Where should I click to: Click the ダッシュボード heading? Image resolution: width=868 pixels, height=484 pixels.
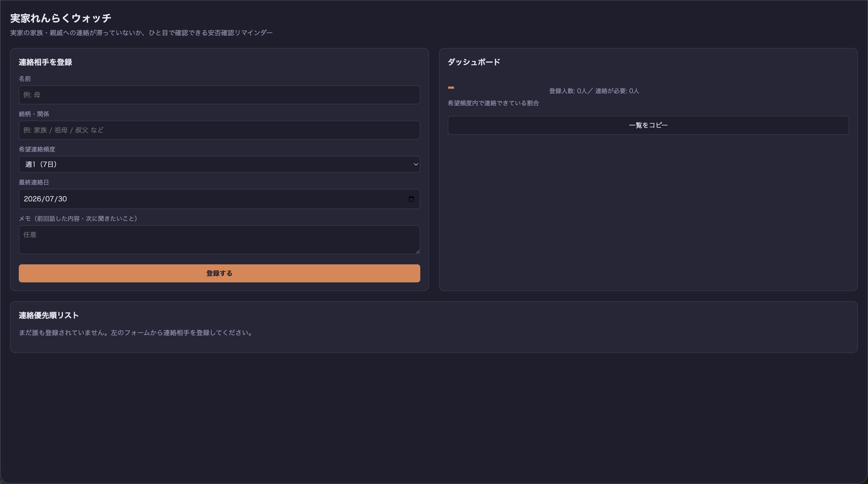point(474,62)
